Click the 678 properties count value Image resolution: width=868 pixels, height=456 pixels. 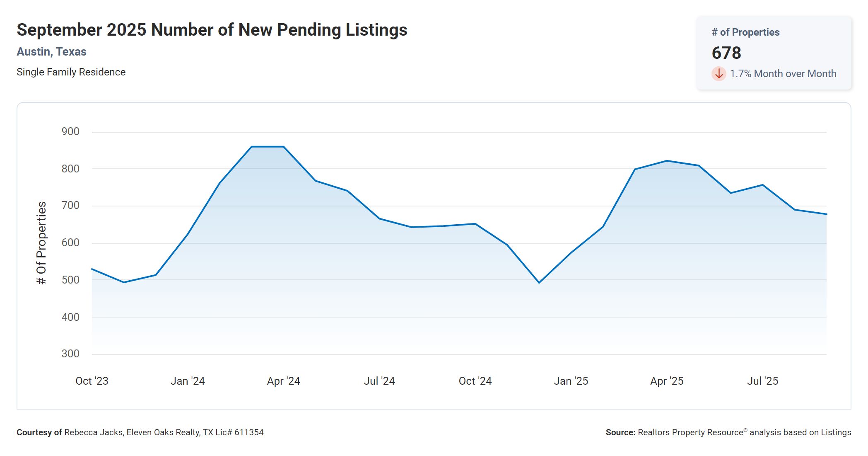726,53
